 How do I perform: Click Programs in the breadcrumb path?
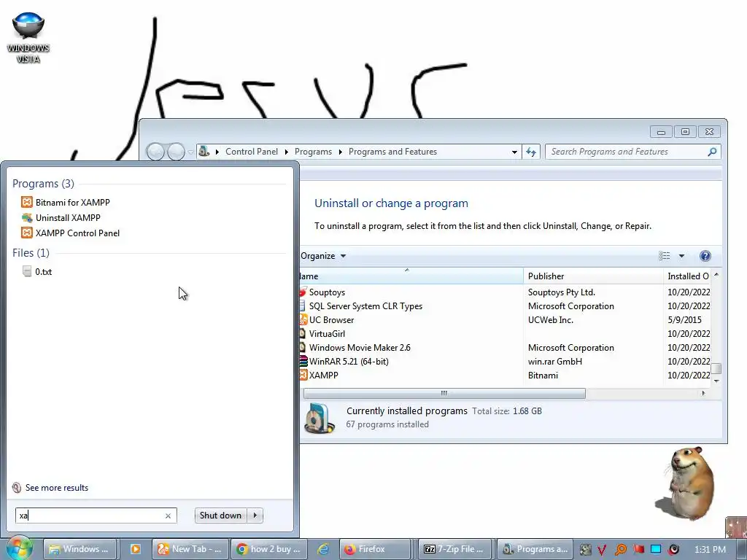[313, 152]
